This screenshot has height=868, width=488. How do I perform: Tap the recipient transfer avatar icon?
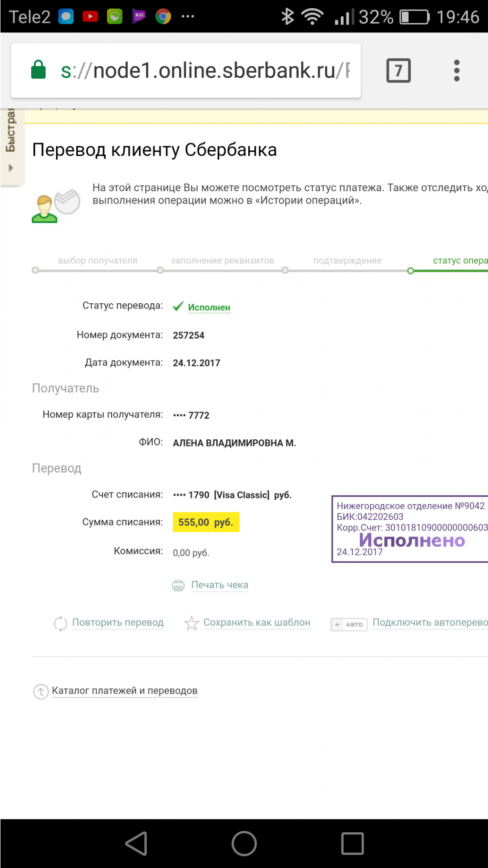click(56, 206)
